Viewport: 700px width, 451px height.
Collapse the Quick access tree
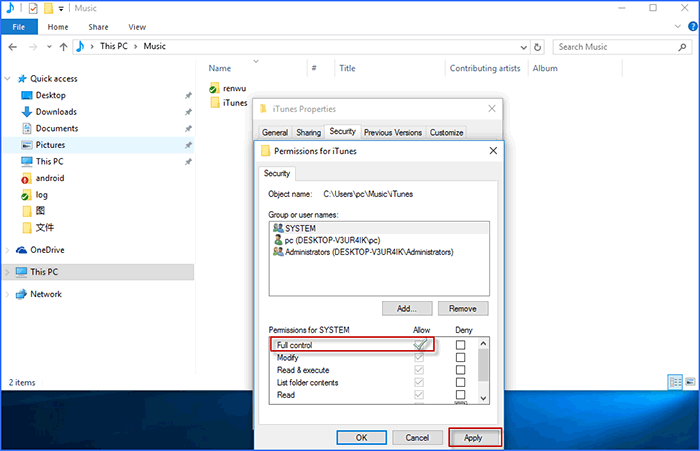point(8,79)
